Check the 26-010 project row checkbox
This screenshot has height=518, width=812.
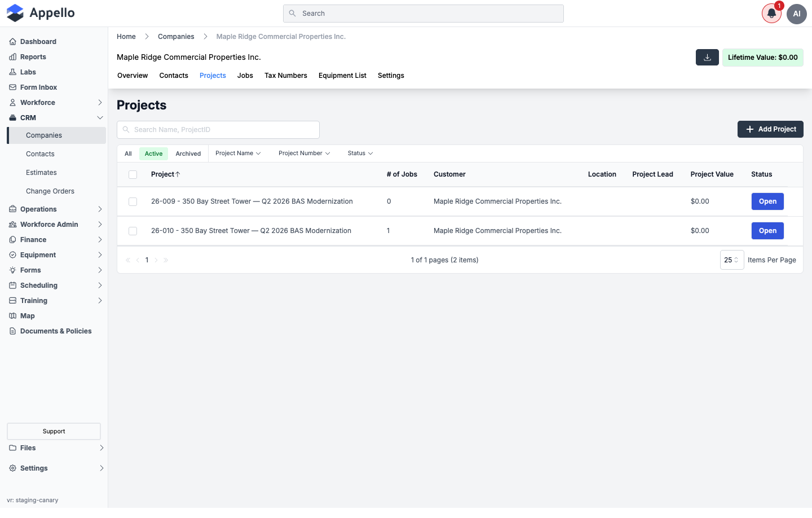point(133,231)
